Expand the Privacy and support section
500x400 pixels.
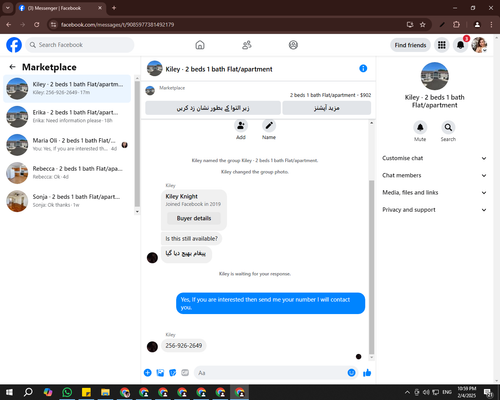[x=434, y=210]
